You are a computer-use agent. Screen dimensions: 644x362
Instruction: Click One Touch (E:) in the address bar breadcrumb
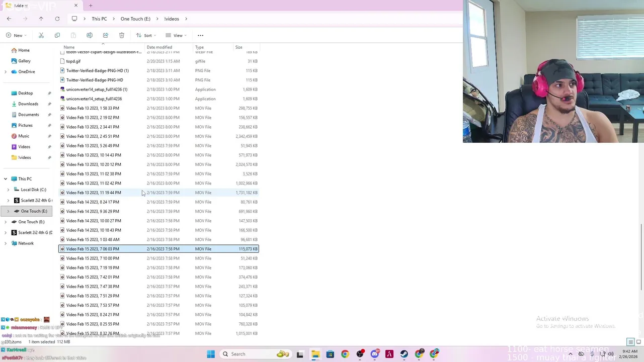135,19
